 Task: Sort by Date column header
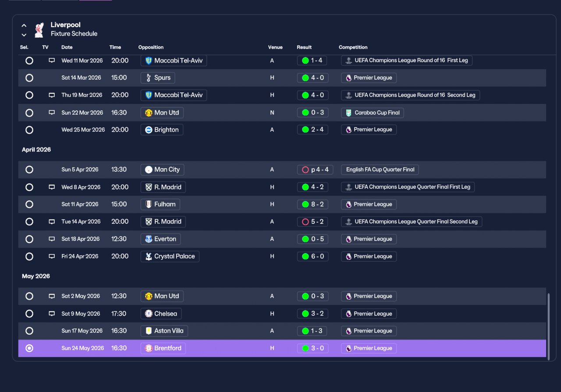[67, 47]
